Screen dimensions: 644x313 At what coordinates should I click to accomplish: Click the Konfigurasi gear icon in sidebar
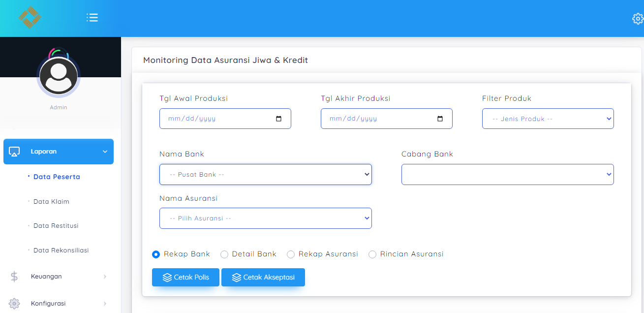(x=14, y=304)
